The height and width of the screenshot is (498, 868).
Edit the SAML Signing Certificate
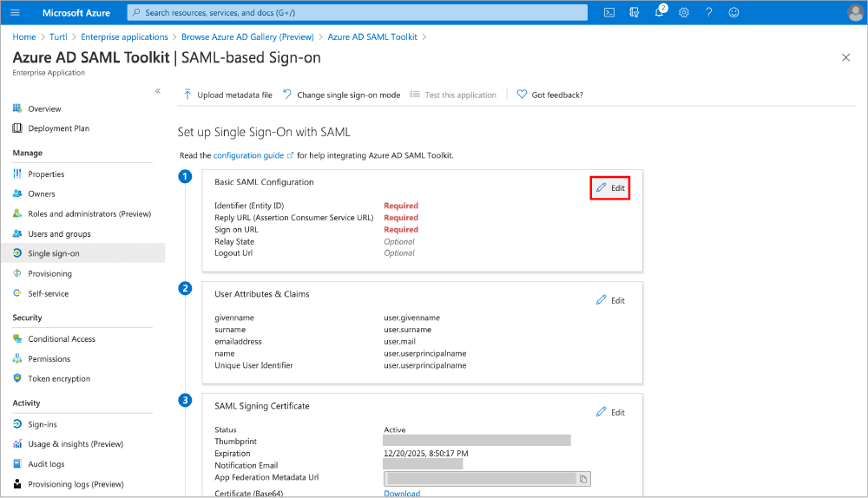point(610,412)
